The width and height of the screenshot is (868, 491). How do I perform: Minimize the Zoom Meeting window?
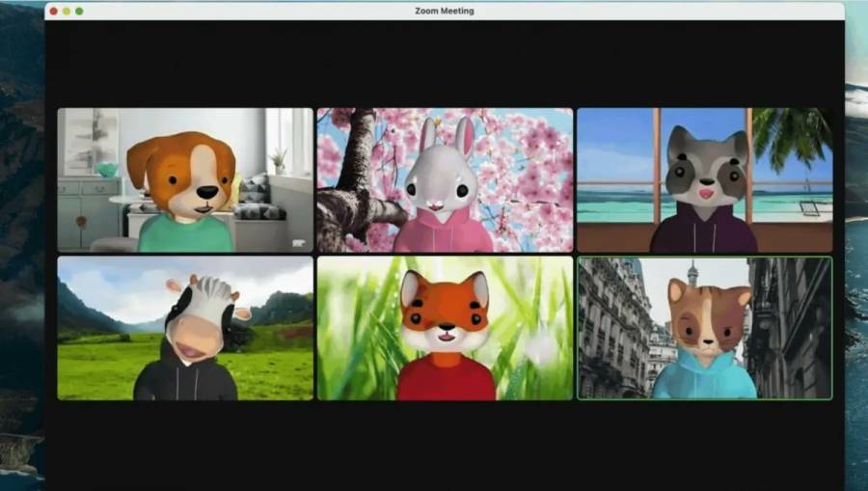[67, 12]
